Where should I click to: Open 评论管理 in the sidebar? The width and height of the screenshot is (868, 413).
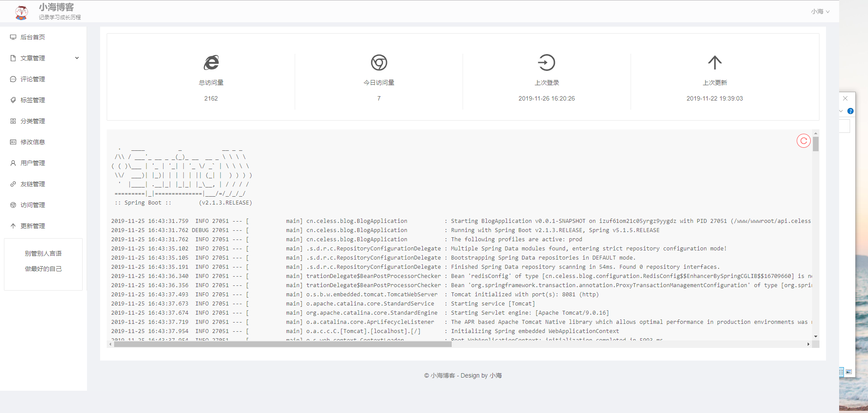click(33, 79)
